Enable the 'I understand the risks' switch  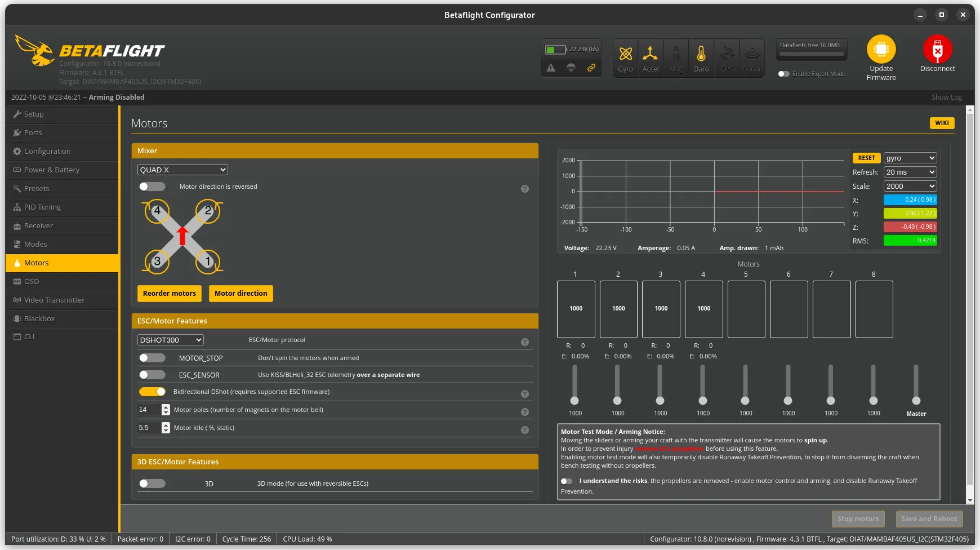point(567,481)
